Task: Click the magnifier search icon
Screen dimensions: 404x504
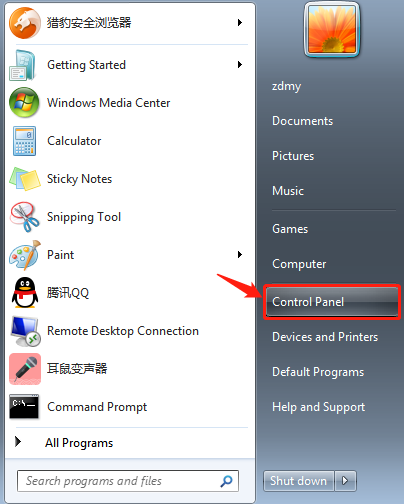Action: tap(227, 481)
